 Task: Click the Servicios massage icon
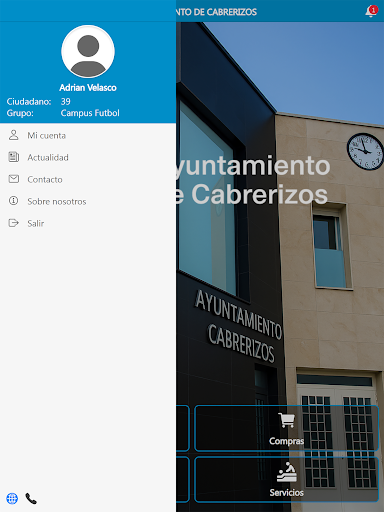click(x=287, y=472)
